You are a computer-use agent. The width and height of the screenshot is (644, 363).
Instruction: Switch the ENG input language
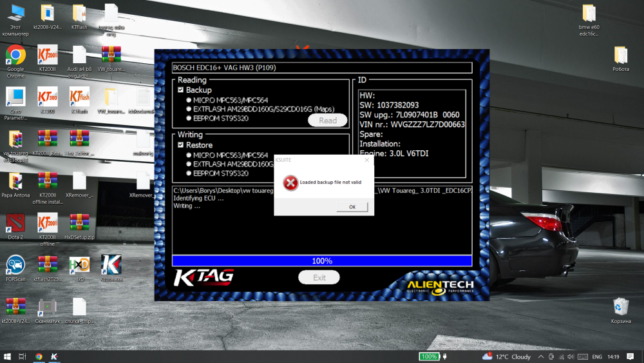point(597,357)
